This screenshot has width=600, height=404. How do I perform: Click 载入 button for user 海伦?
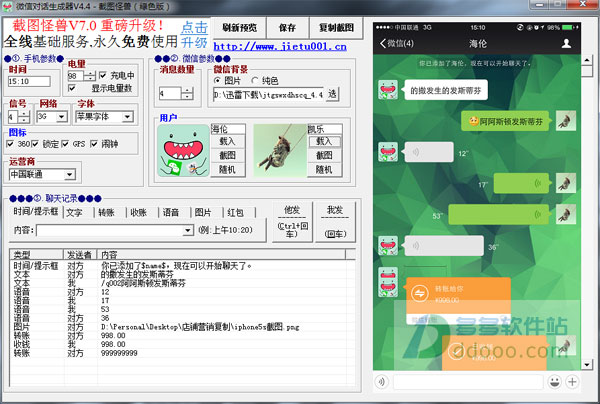click(228, 142)
